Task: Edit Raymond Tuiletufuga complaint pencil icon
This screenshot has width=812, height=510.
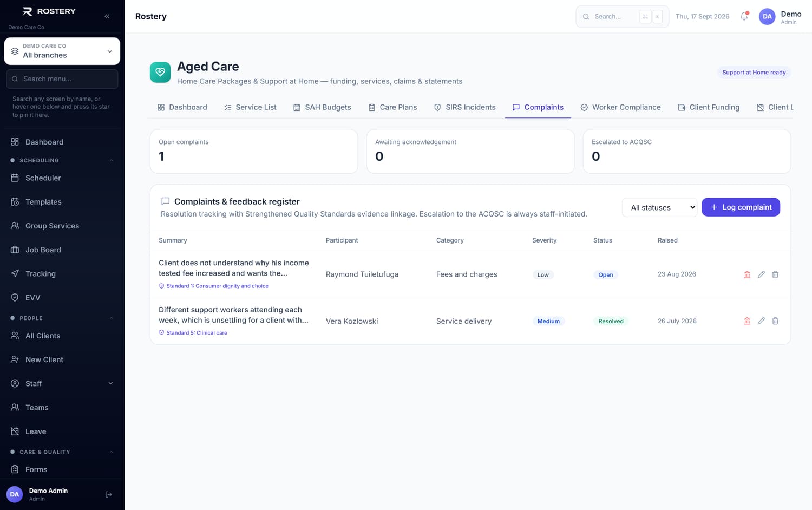Action: pyautogui.click(x=761, y=274)
